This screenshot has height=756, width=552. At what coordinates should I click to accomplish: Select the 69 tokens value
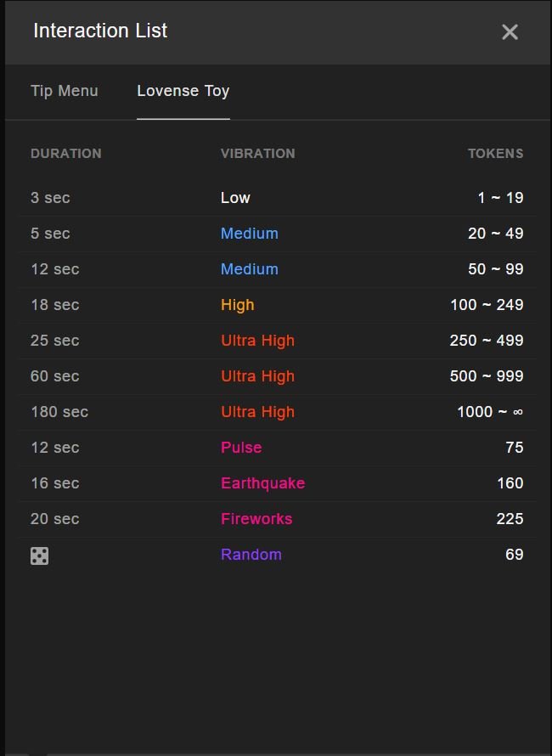tap(514, 555)
